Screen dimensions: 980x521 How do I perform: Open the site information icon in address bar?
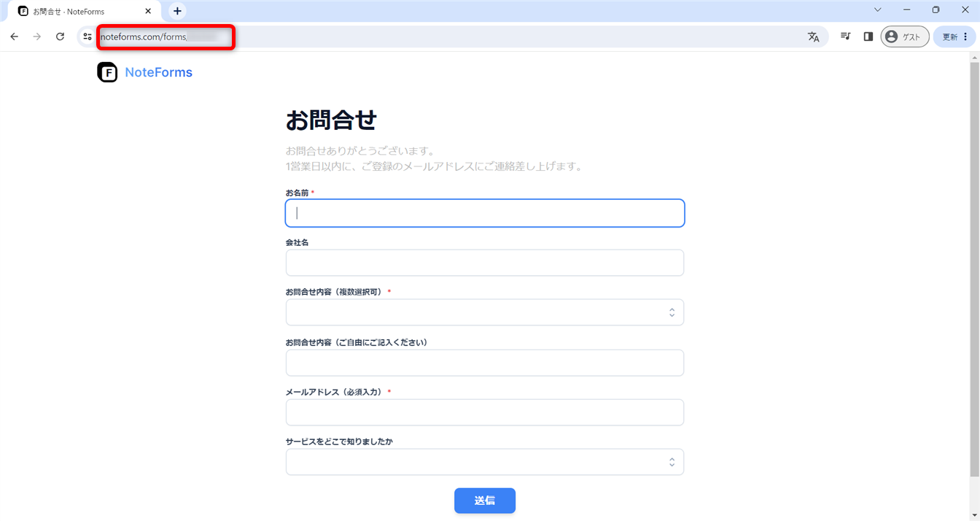click(87, 36)
